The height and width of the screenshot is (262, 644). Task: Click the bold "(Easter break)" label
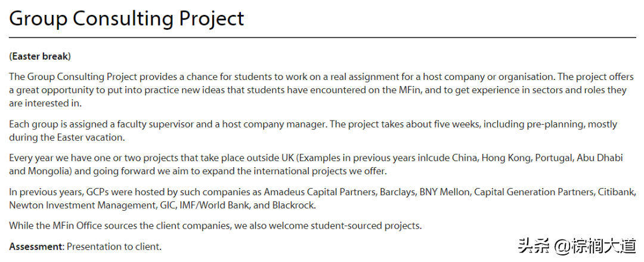40,57
